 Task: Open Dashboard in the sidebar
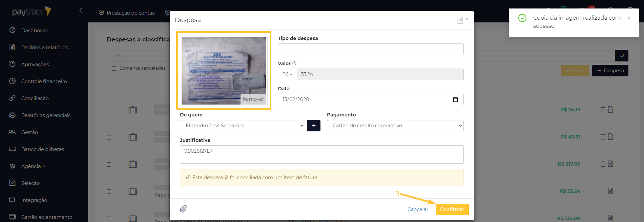[34, 31]
